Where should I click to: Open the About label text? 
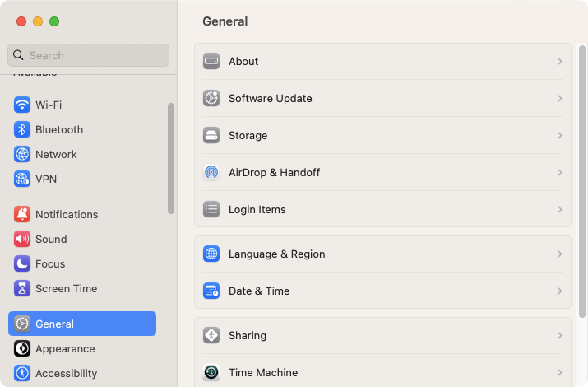[x=243, y=61]
